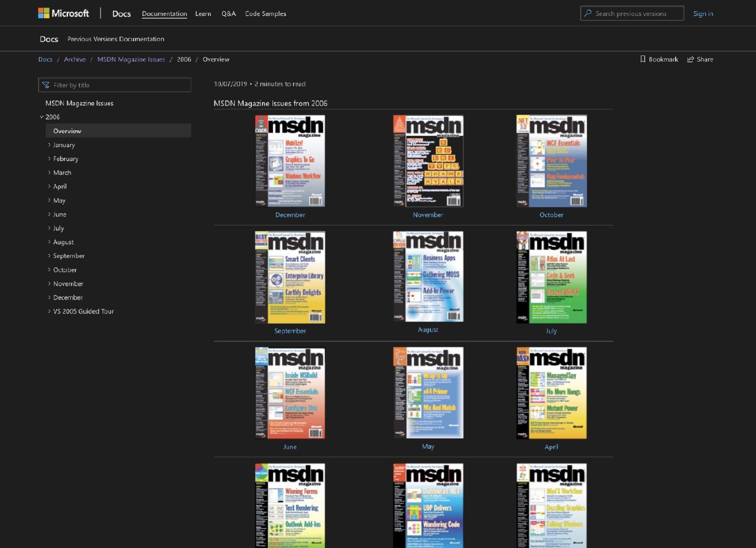Expand the January tree item
Screen dimensions: 756x548
[x=49, y=145]
